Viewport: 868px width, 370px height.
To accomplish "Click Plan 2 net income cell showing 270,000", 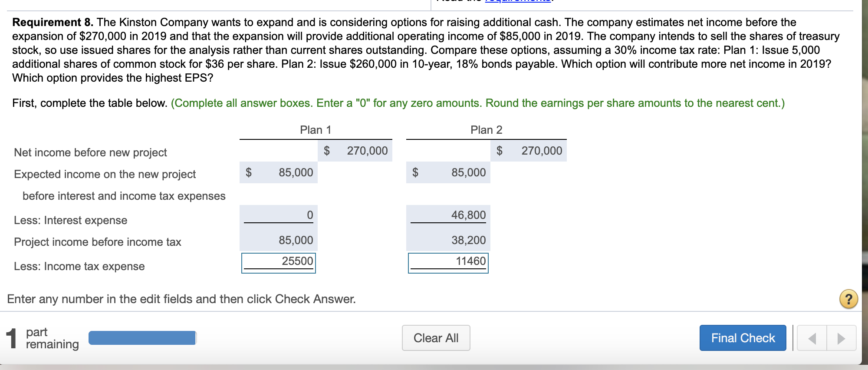I will point(529,151).
